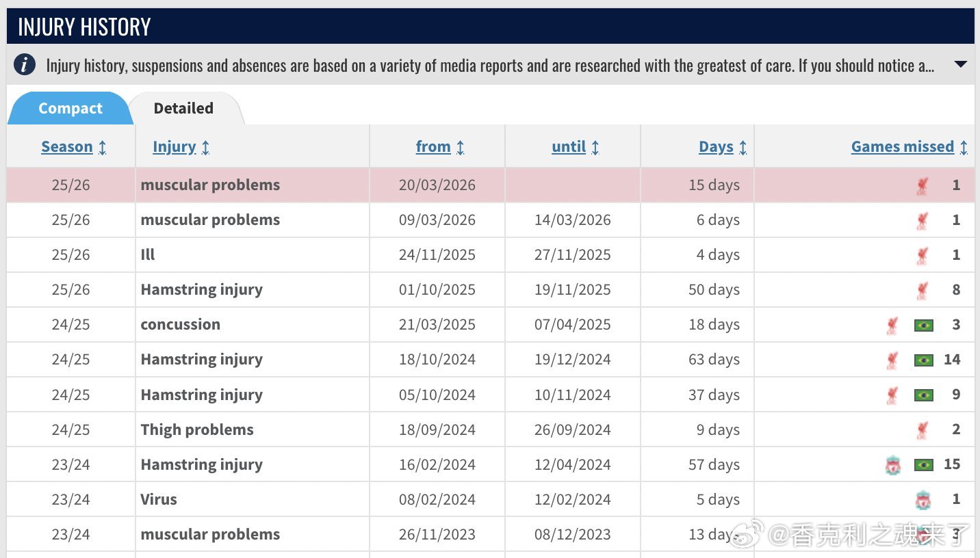Select the "57 days" cell

[x=714, y=465]
